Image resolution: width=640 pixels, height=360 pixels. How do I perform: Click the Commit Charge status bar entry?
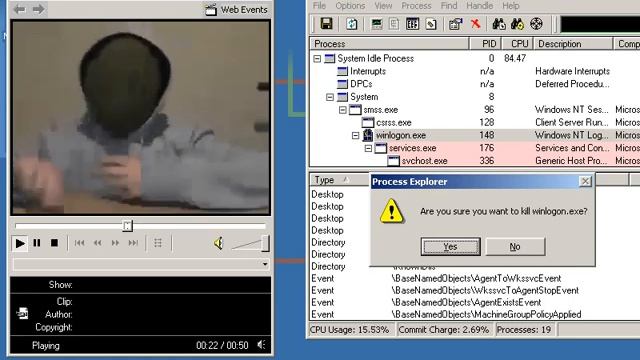click(444, 330)
